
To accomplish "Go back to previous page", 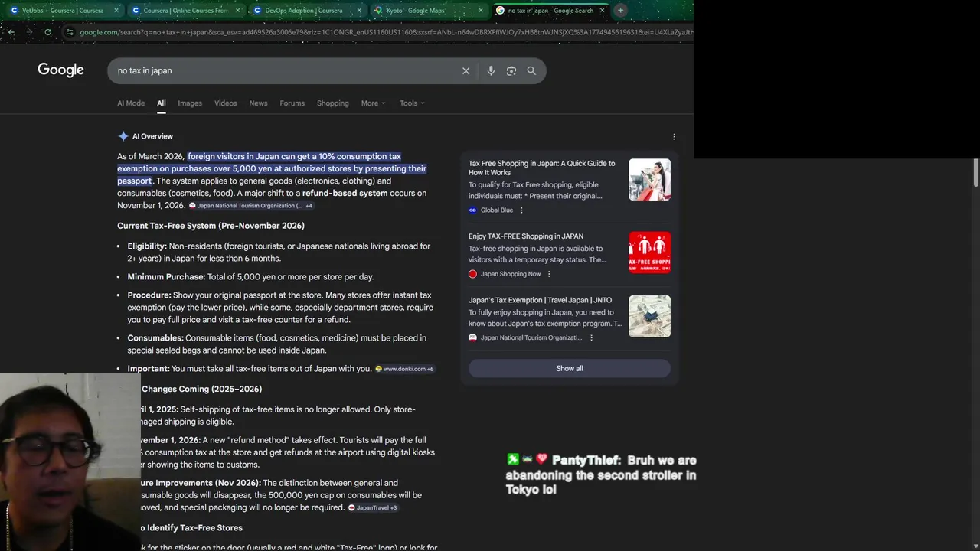I will (11, 32).
